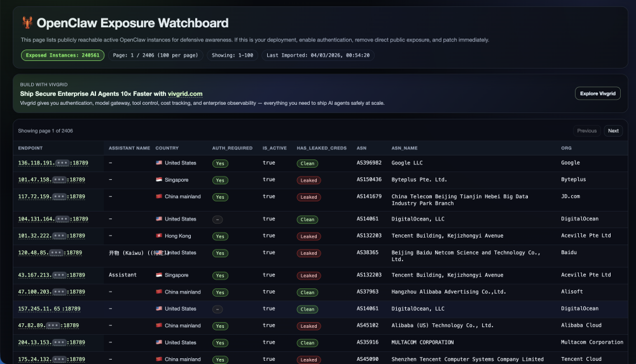This screenshot has width=636, height=364.
Task: Click the ORG column header
Action: (x=566, y=148)
